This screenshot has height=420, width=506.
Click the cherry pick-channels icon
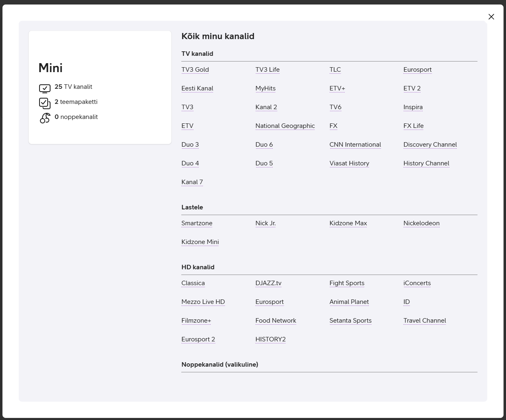click(x=45, y=118)
